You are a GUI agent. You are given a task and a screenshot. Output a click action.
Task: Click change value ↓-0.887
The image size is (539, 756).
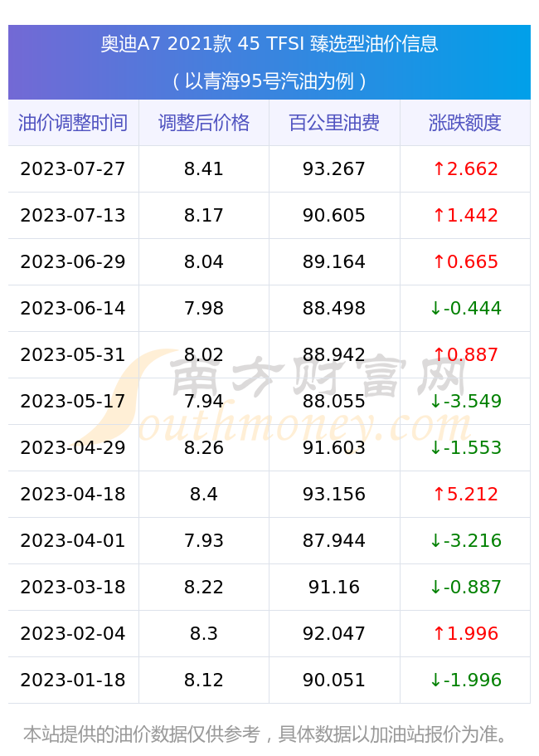(x=465, y=588)
